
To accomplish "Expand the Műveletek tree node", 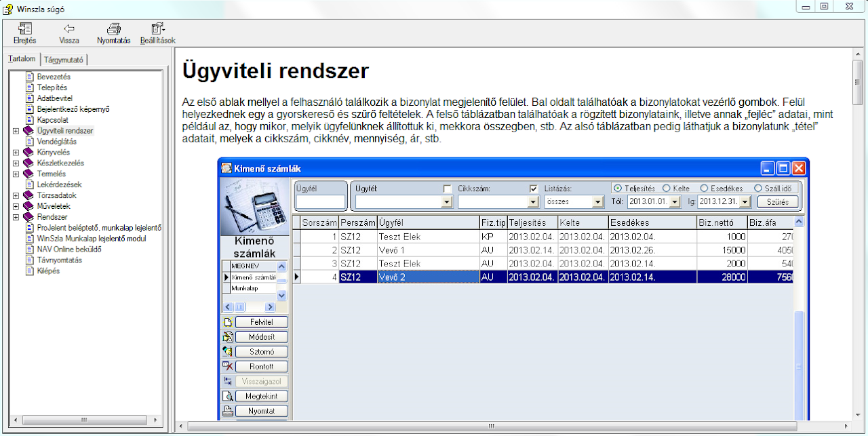I will tap(16, 206).
